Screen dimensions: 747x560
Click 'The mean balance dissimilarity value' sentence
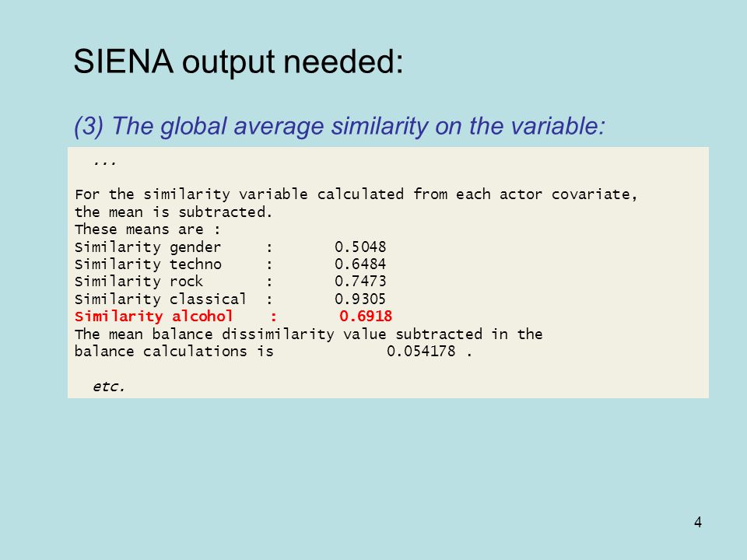(x=308, y=334)
